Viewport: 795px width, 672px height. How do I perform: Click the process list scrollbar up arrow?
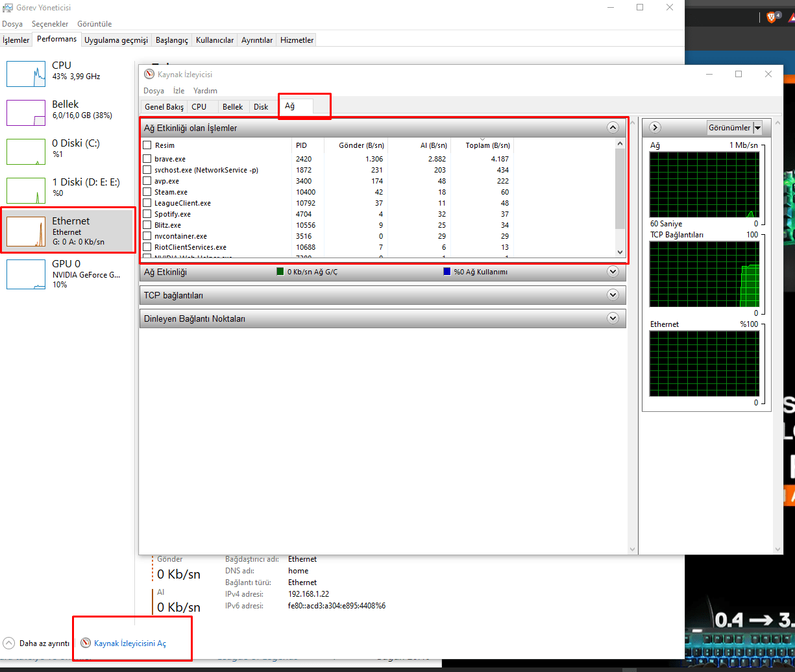[620, 143]
